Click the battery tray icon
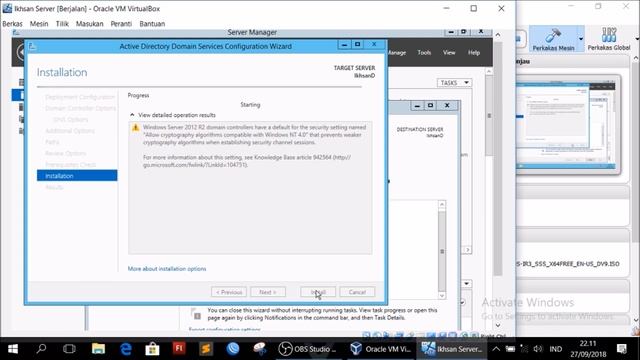This screenshot has width=640, height=360. 510,349
